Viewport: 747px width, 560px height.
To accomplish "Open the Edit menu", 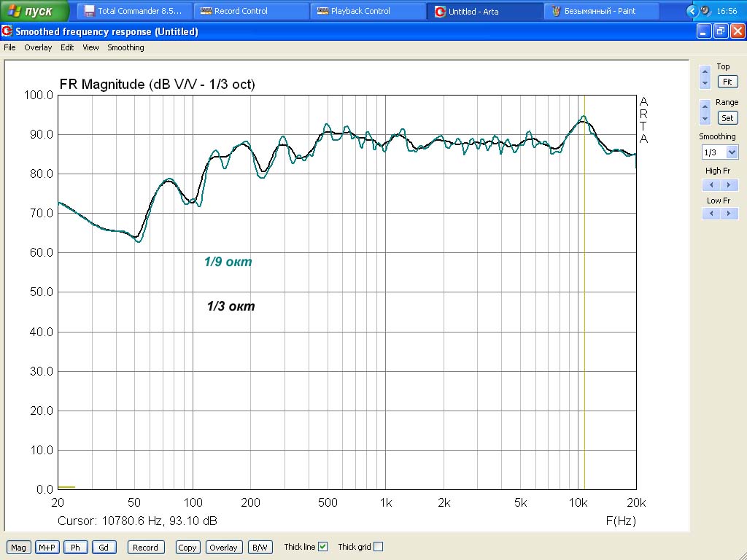I will click(x=67, y=47).
